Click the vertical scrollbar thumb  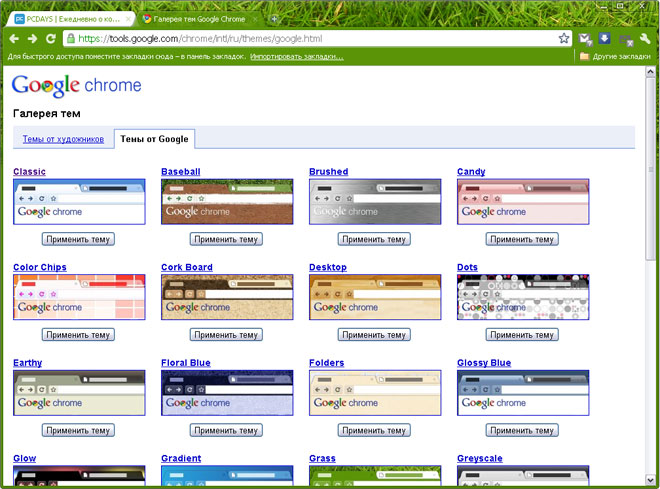point(650,170)
